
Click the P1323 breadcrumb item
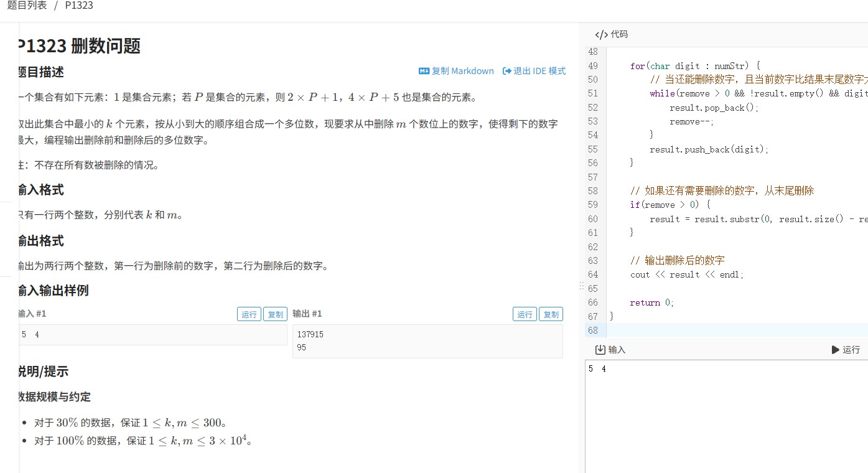point(79,6)
